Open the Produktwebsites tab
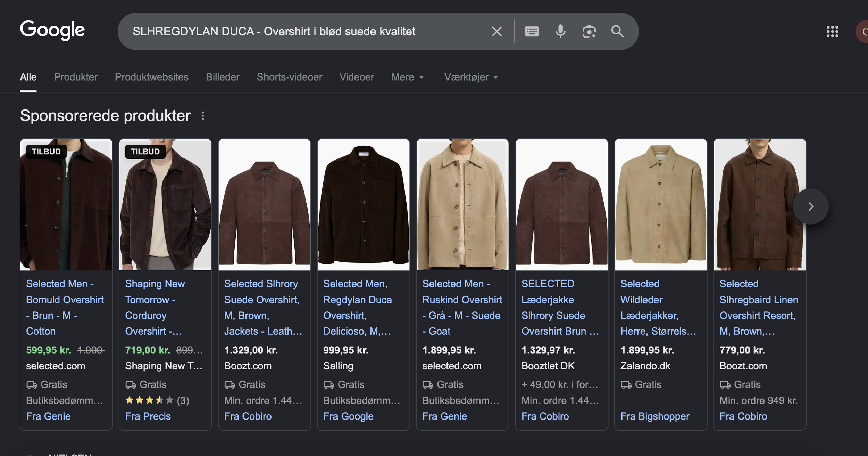 tap(152, 77)
